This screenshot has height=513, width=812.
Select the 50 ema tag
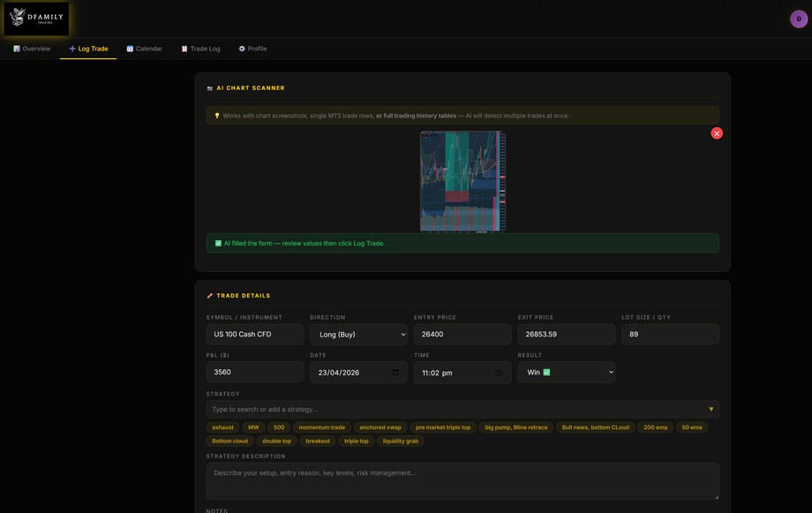[x=692, y=427]
